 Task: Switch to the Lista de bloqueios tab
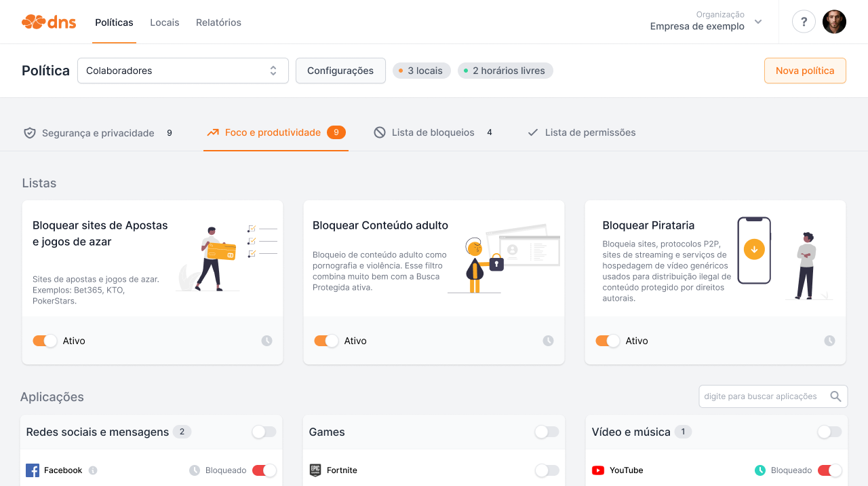click(x=433, y=132)
